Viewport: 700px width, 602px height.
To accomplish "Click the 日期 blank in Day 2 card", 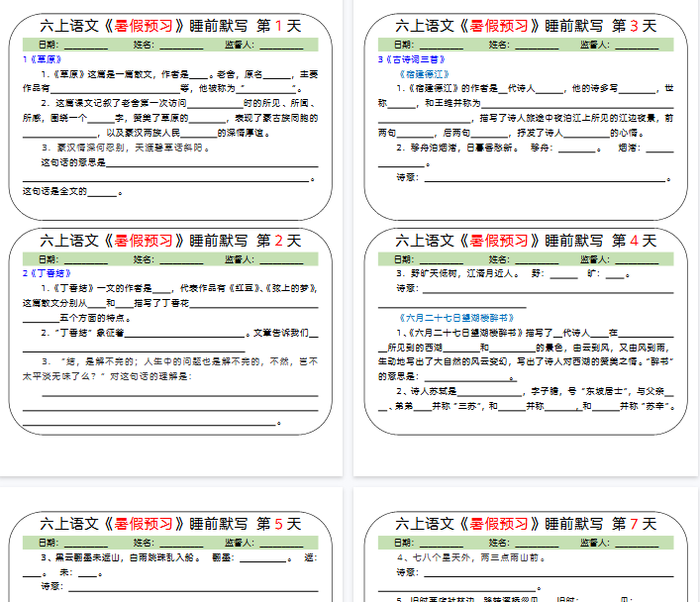I will (86, 260).
